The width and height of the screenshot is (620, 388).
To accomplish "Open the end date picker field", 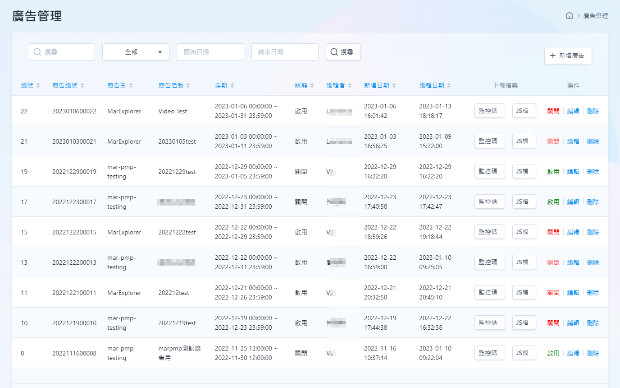I will point(285,52).
